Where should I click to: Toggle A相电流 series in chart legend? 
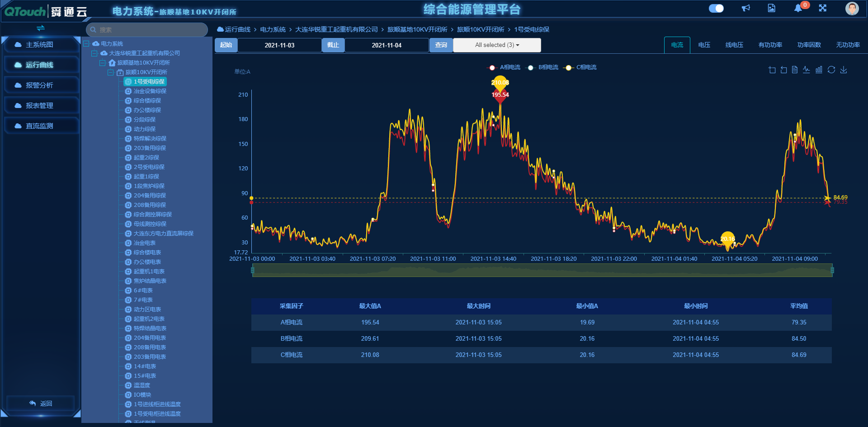(x=504, y=67)
